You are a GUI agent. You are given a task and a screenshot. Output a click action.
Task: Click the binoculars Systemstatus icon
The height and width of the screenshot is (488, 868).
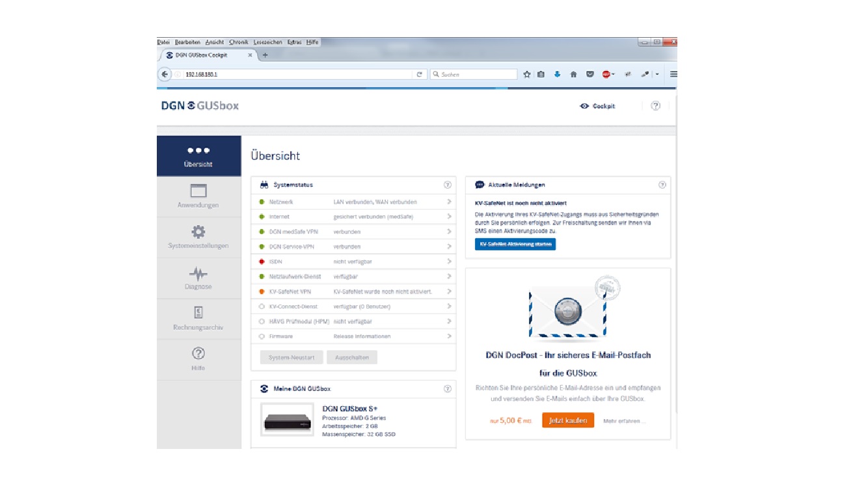[264, 185]
